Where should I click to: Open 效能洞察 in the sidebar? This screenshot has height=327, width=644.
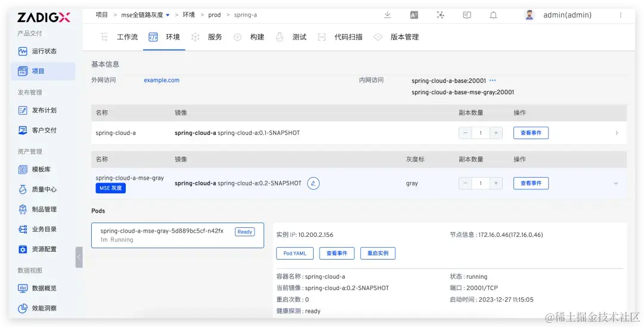[x=38, y=308]
